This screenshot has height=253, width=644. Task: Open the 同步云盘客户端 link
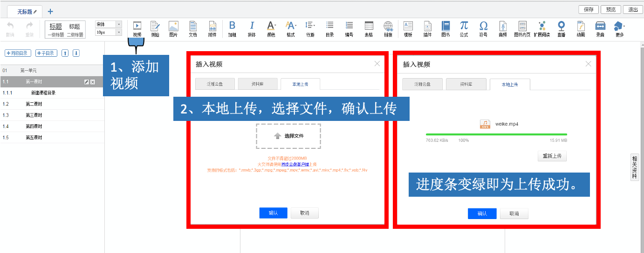295,164
